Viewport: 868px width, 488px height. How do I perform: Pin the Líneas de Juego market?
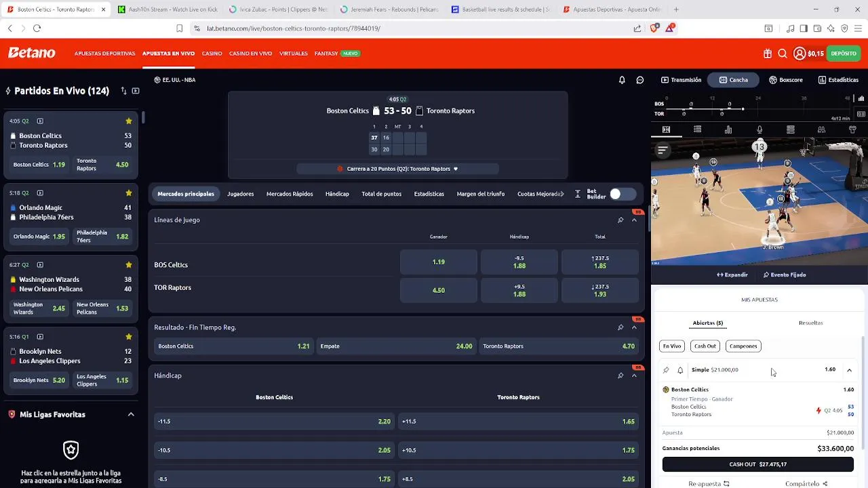[620, 220]
